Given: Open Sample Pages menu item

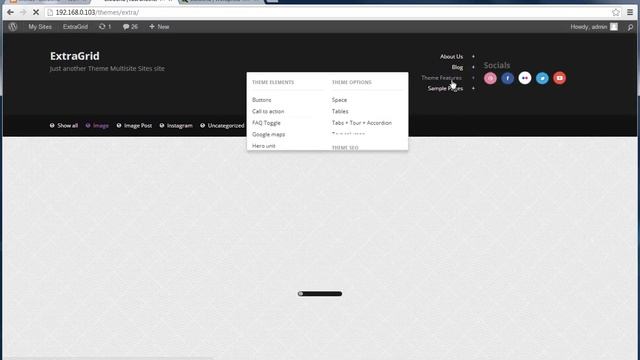Looking at the screenshot, I should pos(445,89).
